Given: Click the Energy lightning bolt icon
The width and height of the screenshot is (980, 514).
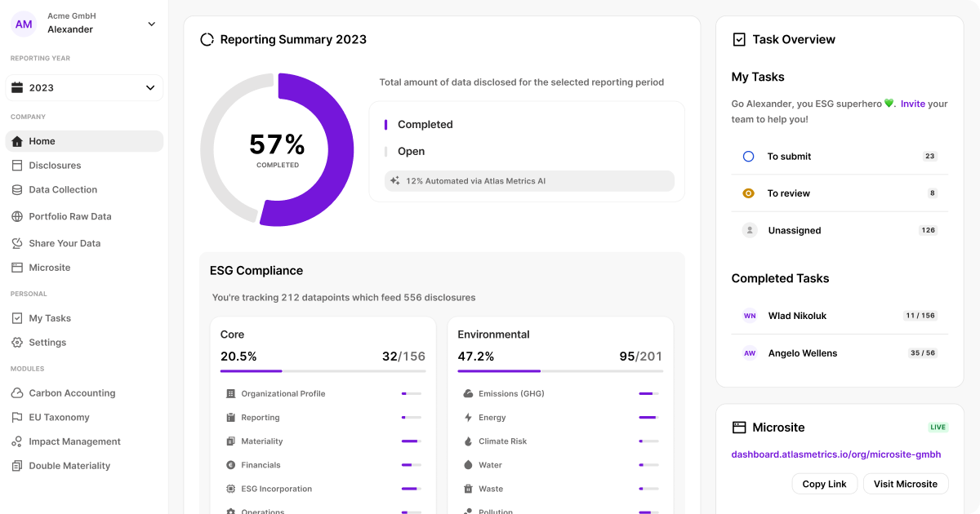Looking at the screenshot, I should pos(468,418).
